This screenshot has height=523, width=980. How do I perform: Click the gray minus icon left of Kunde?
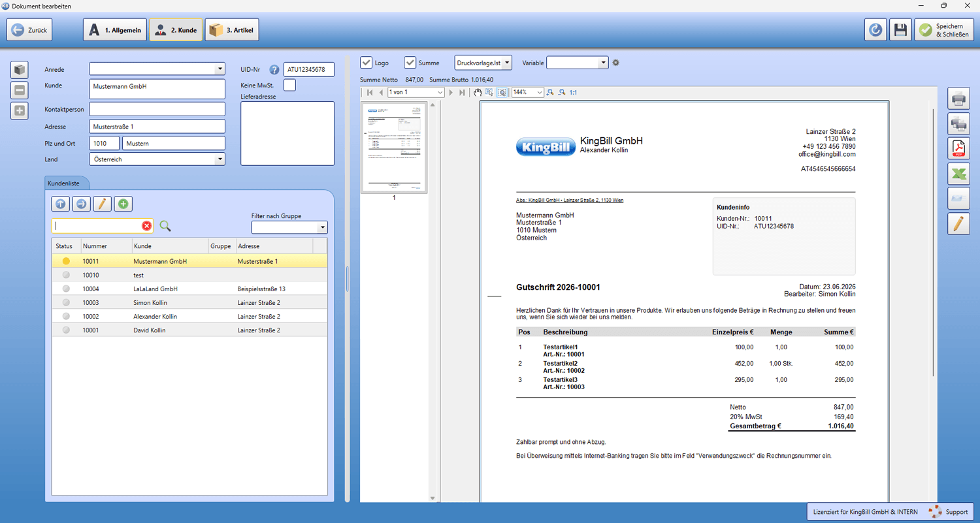20,90
